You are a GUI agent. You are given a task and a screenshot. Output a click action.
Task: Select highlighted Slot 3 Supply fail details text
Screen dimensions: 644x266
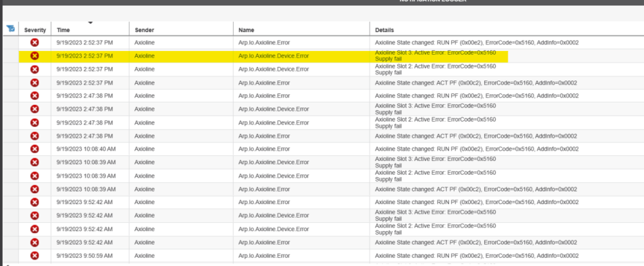[x=435, y=55]
